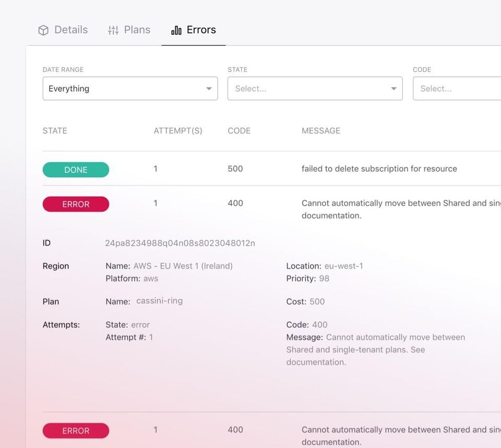The height and width of the screenshot is (448, 501).
Task: Click the Cost value 500
Action: point(317,301)
